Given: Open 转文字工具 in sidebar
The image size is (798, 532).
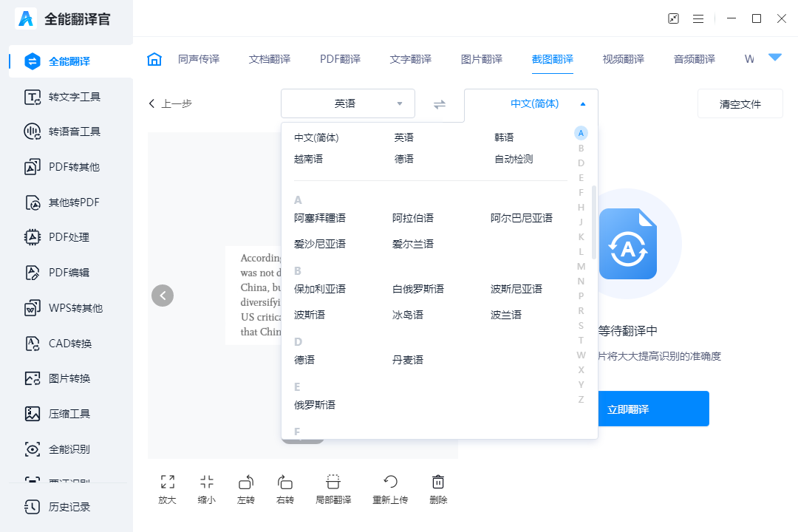Looking at the screenshot, I should pyautogui.click(x=63, y=97).
